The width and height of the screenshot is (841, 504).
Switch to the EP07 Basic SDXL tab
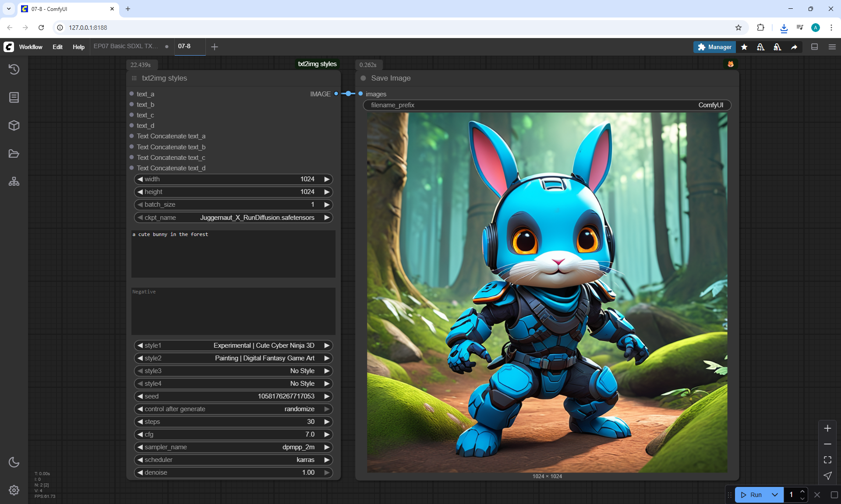(x=126, y=46)
